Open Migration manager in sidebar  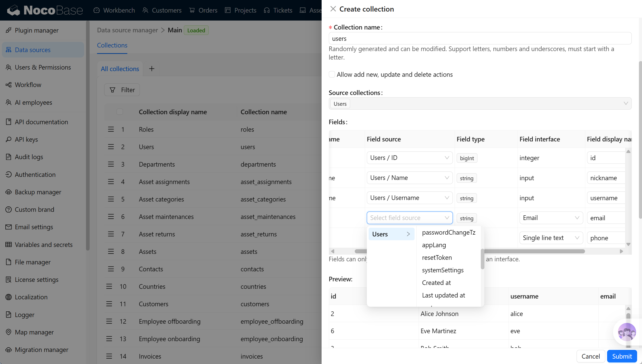pyautogui.click(x=41, y=350)
